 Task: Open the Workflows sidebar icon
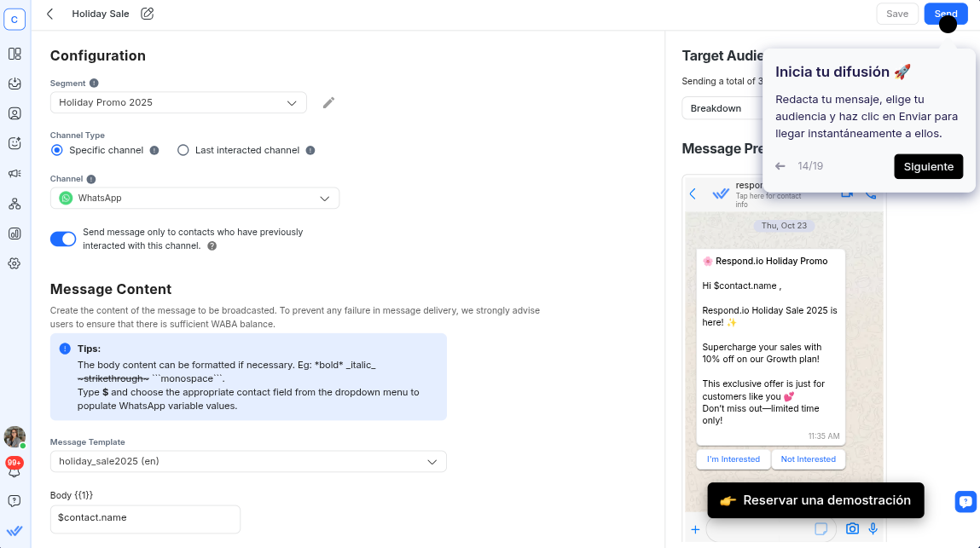(x=14, y=204)
